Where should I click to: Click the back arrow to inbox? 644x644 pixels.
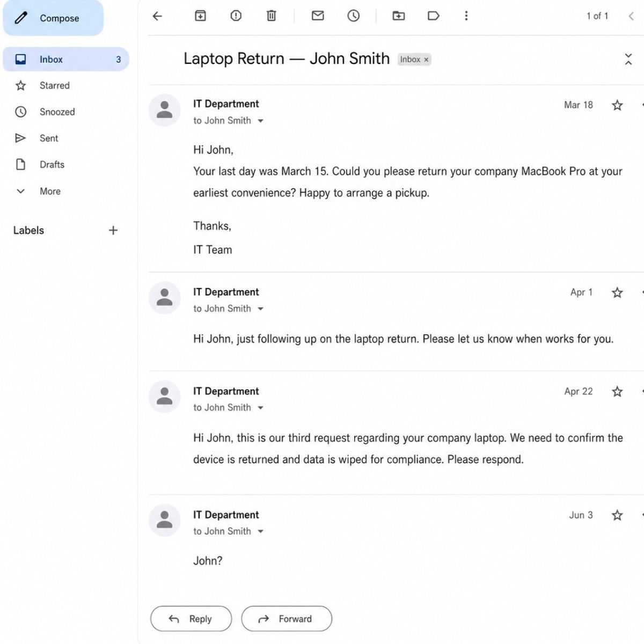pos(157,16)
